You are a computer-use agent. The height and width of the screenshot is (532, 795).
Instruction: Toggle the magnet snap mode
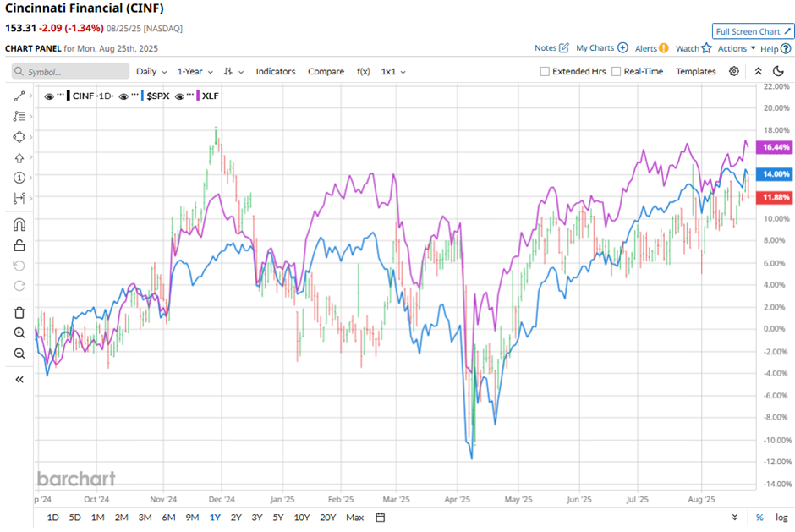19,225
